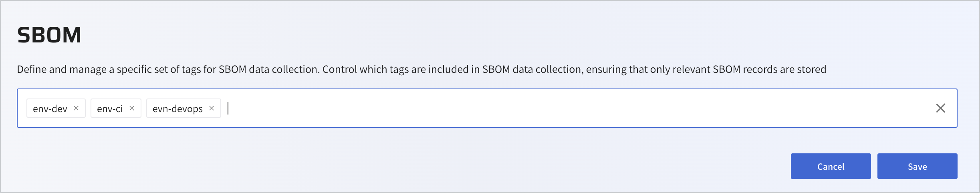Click Save to store SBOM tags
The height and width of the screenshot is (193, 980).
click(x=917, y=166)
